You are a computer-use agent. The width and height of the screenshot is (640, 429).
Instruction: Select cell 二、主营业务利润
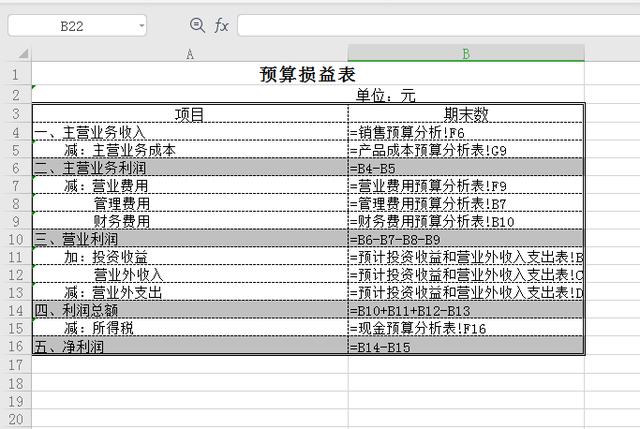click(190, 168)
